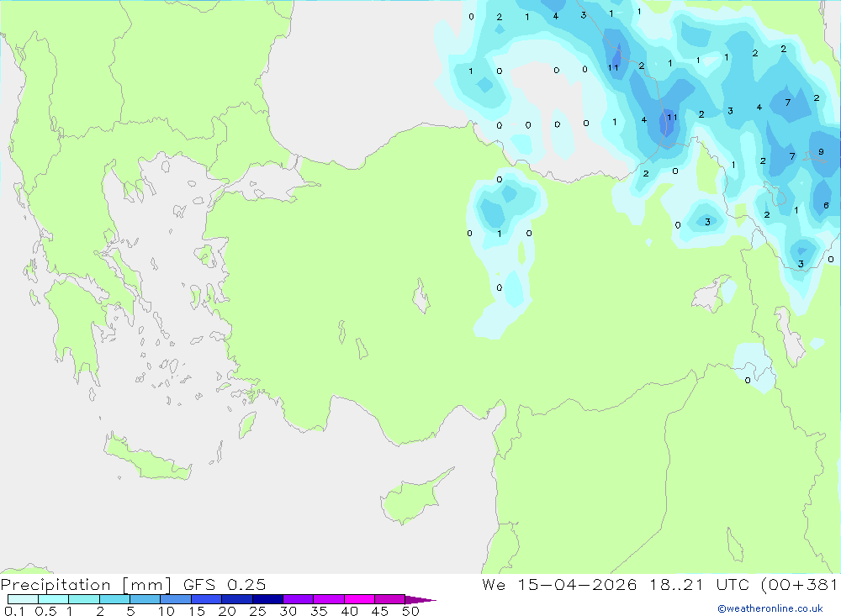Click the legend label '0.1'
841x616 pixels.
click(14, 611)
